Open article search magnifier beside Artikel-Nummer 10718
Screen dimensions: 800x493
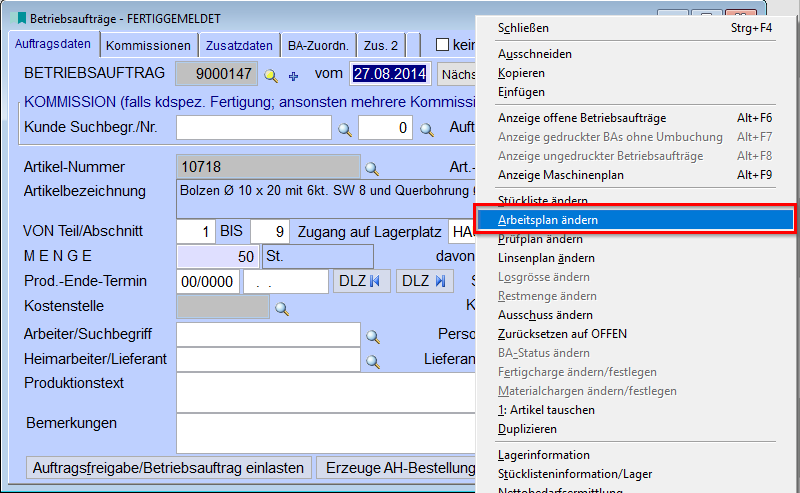372,168
